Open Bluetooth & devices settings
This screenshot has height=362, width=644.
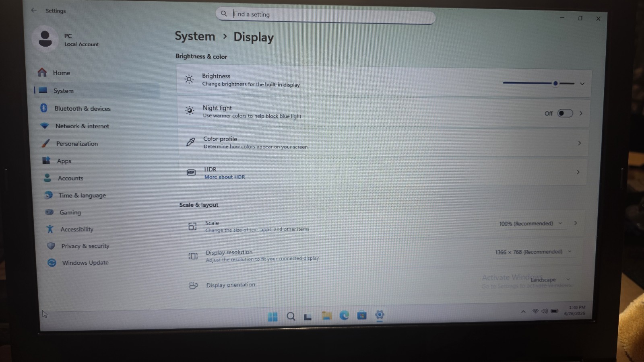coord(83,109)
